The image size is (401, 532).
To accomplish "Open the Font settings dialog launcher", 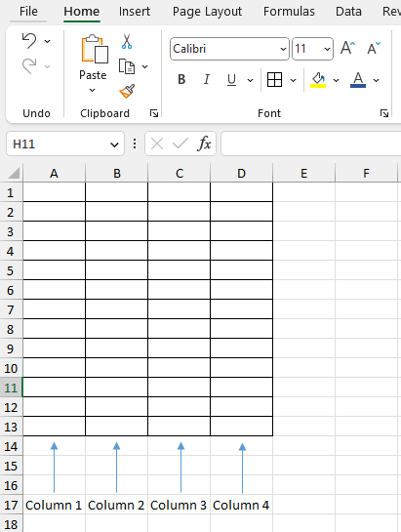I will (384, 113).
